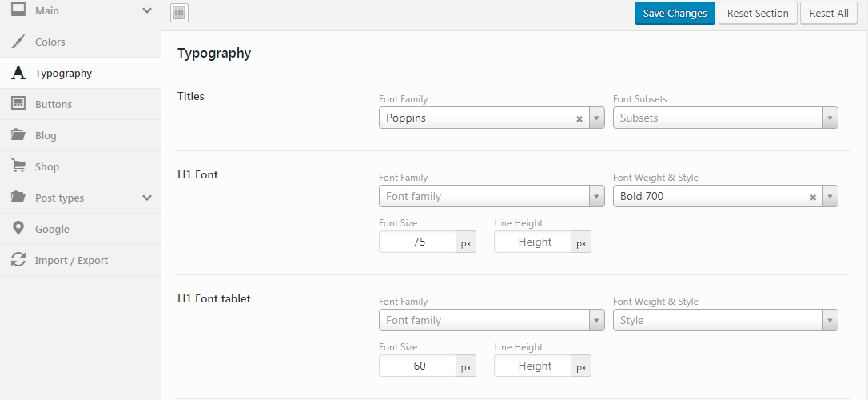Open the Post types menu item
Viewport: 868px width, 400px height.
(60, 198)
